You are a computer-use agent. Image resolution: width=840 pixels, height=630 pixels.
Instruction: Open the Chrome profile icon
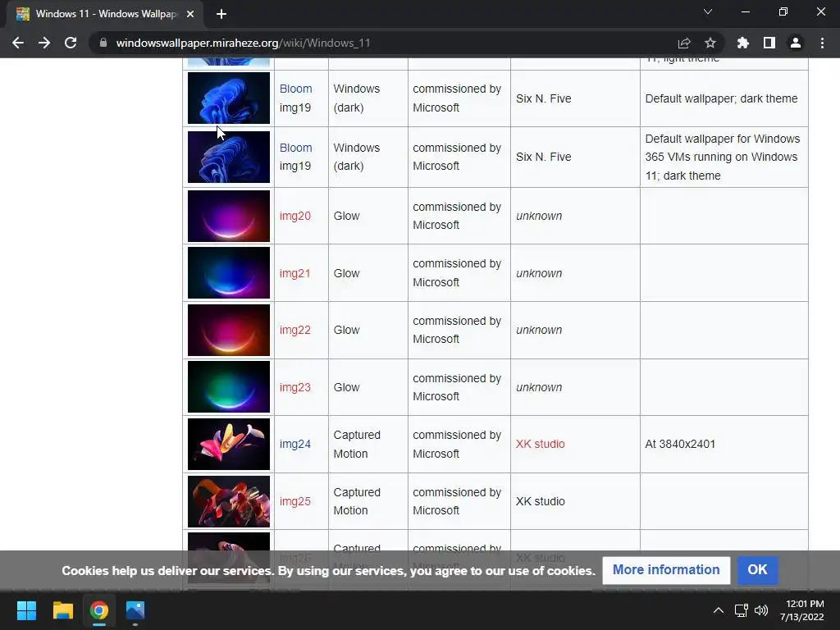[x=796, y=43]
